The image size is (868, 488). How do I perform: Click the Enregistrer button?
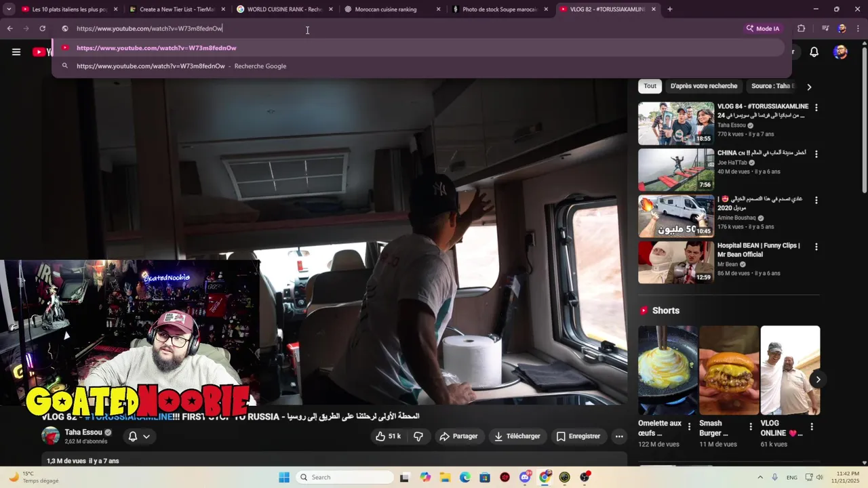(578, 436)
